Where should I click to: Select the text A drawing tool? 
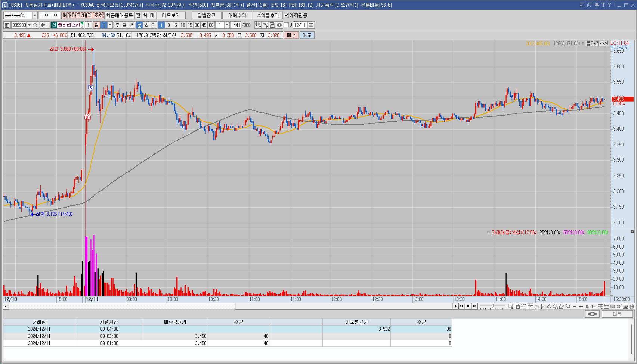[x=587, y=306]
